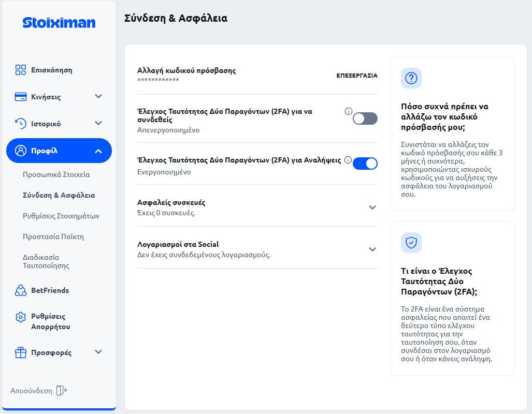The width and height of the screenshot is (532, 414).
Task: Go to Ρυθμίσεις Στοιχημάτων page
Action: click(61, 216)
